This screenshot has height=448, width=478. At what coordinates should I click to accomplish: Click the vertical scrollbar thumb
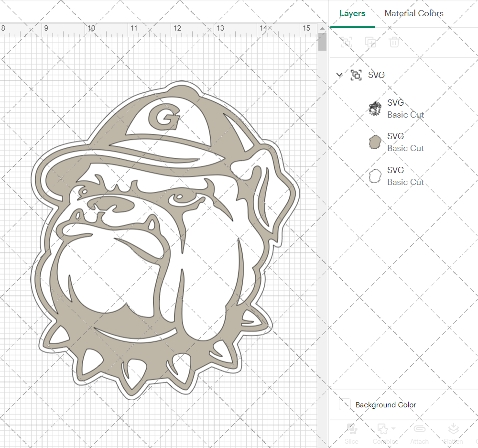coord(322,42)
